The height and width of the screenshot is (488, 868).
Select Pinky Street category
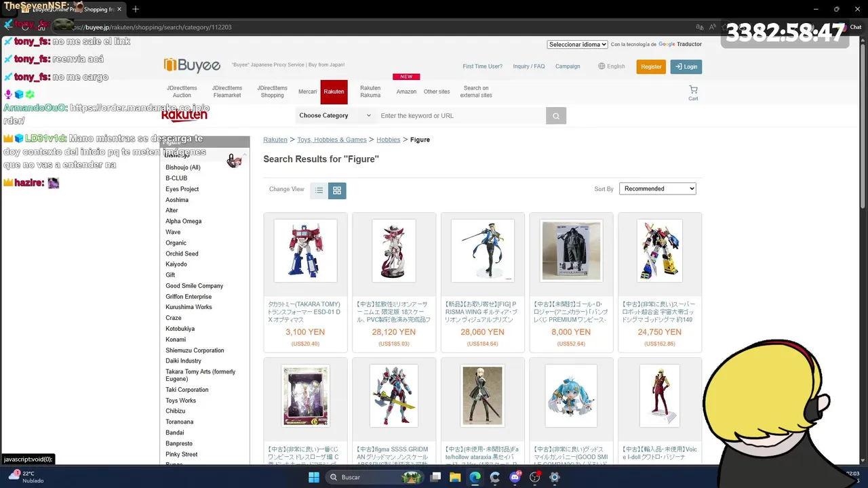coord(182,454)
